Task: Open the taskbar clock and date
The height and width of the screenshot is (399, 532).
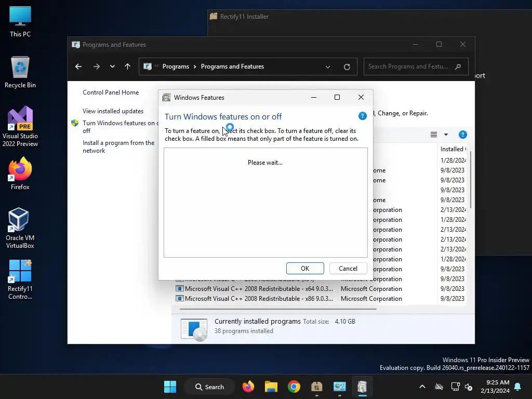Action: (495, 387)
